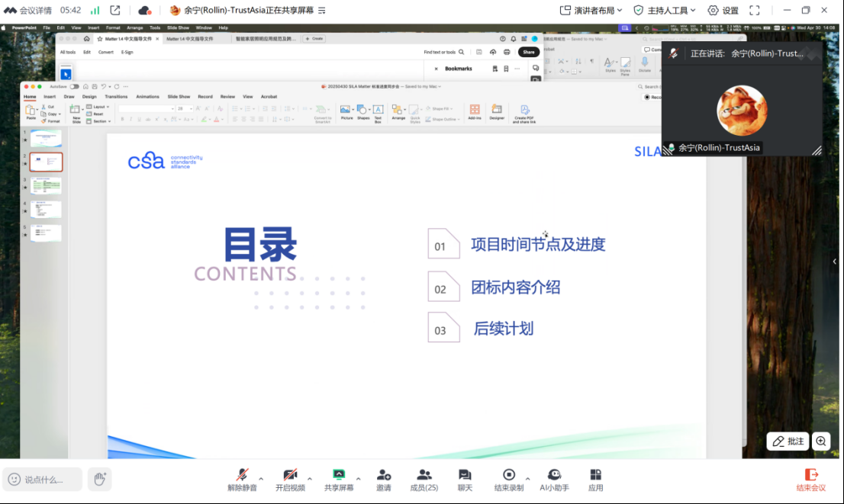The image size is (844, 504).
Task: Open the font color swatch picker
Action: point(221,120)
